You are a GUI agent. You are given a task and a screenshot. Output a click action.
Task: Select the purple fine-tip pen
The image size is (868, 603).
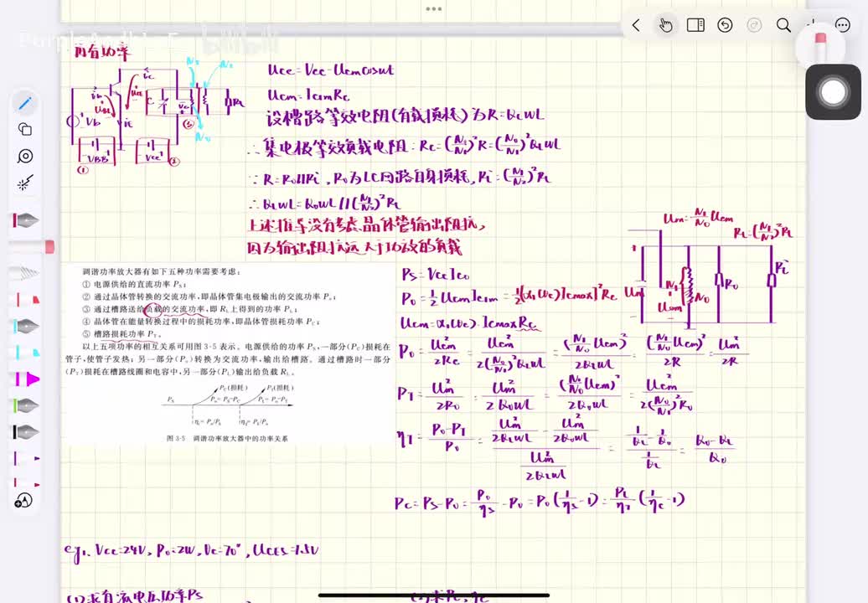click(25, 459)
